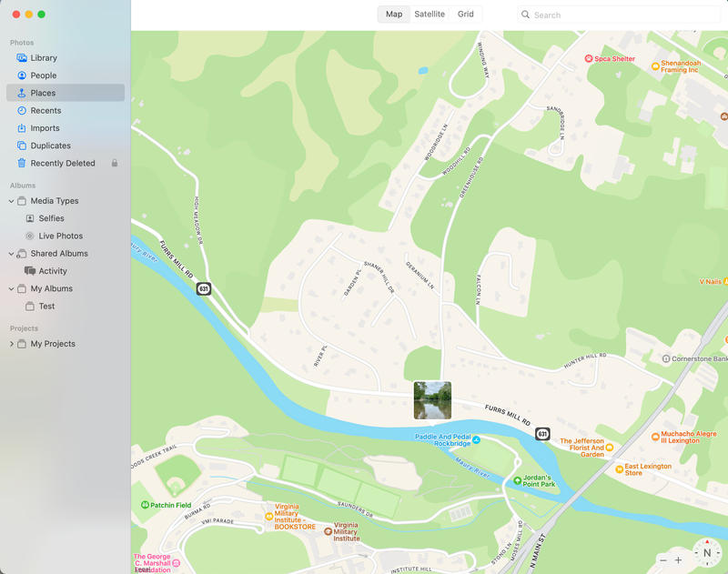The image size is (728, 574).
Task: Collapse the Media Types section
Action: (x=11, y=201)
